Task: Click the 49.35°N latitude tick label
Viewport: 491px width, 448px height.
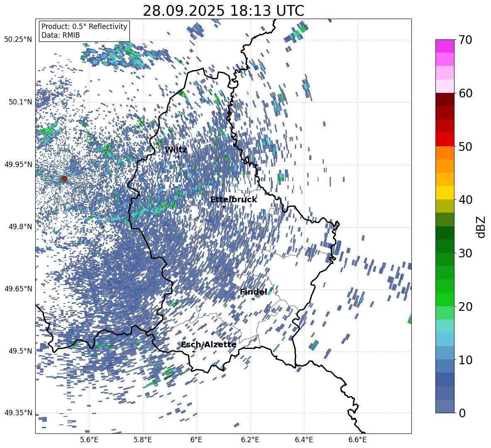Action: (x=18, y=413)
